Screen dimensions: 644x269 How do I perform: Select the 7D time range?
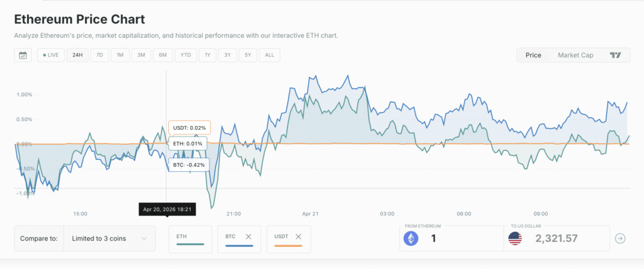coord(99,55)
